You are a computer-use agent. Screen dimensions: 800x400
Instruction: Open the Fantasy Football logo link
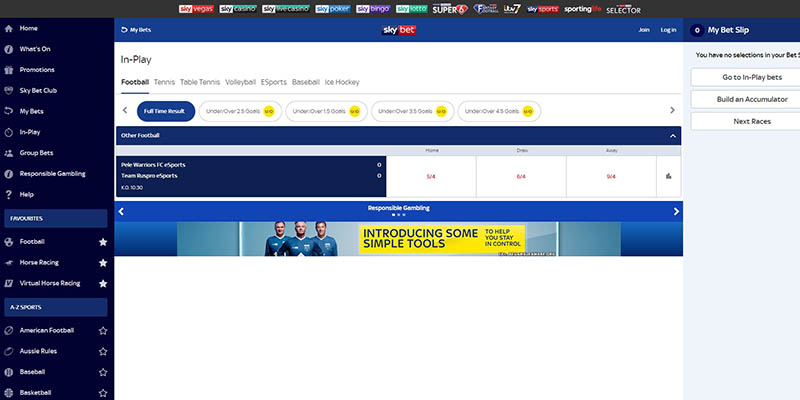coord(485,9)
